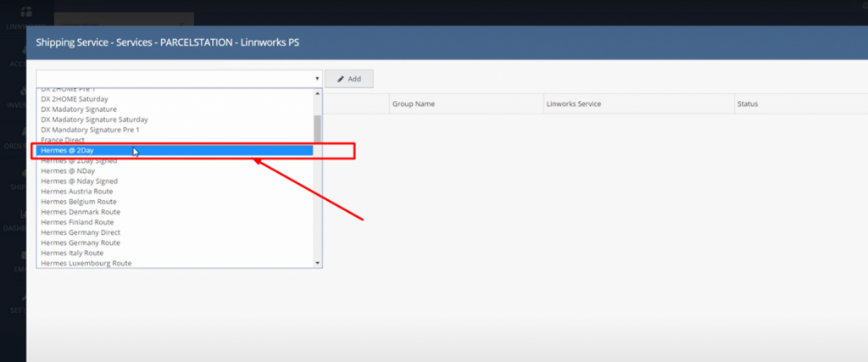Select Hermes Germany Direct
868x362 pixels.
(x=175, y=232)
